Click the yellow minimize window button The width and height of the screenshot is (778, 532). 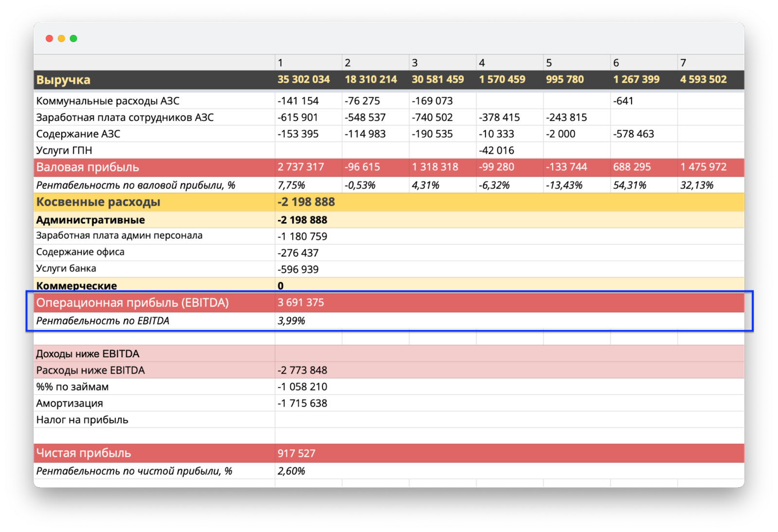coord(61,38)
